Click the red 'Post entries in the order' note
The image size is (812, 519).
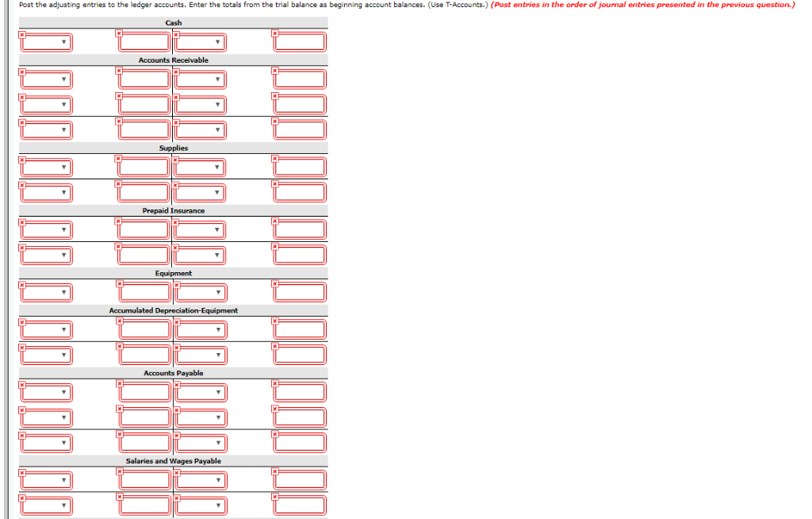pos(642,5)
